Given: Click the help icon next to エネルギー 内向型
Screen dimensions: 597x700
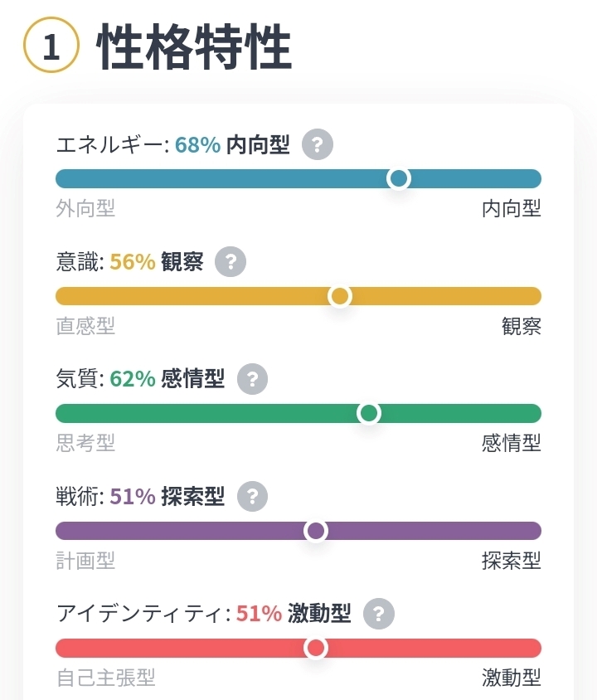Looking at the screenshot, I should (x=318, y=145).
